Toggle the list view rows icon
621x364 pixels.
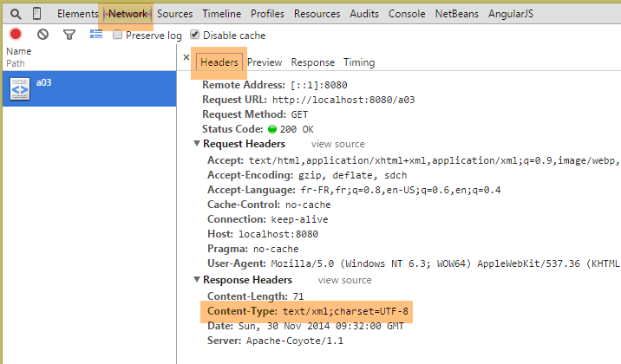point(96,35)
